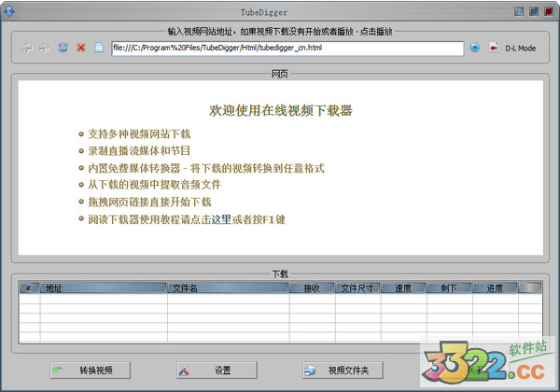Open 设置 settings button

point(217,371)
